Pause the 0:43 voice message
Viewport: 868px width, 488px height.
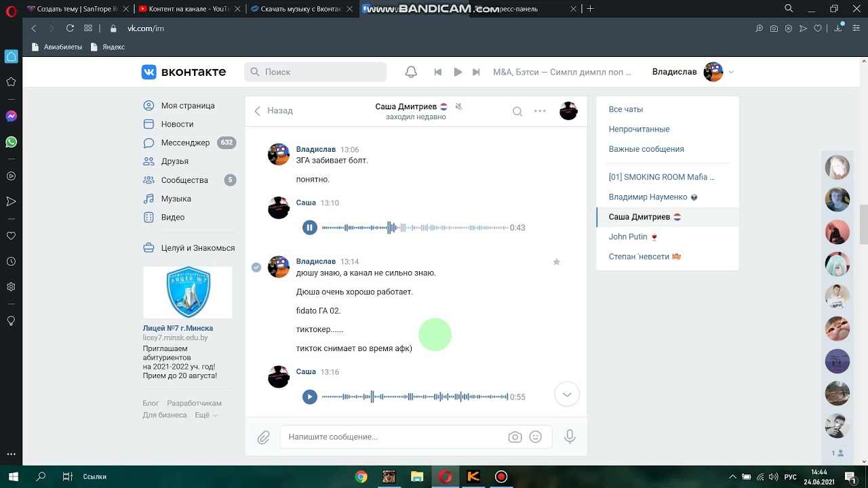point(309,228)
